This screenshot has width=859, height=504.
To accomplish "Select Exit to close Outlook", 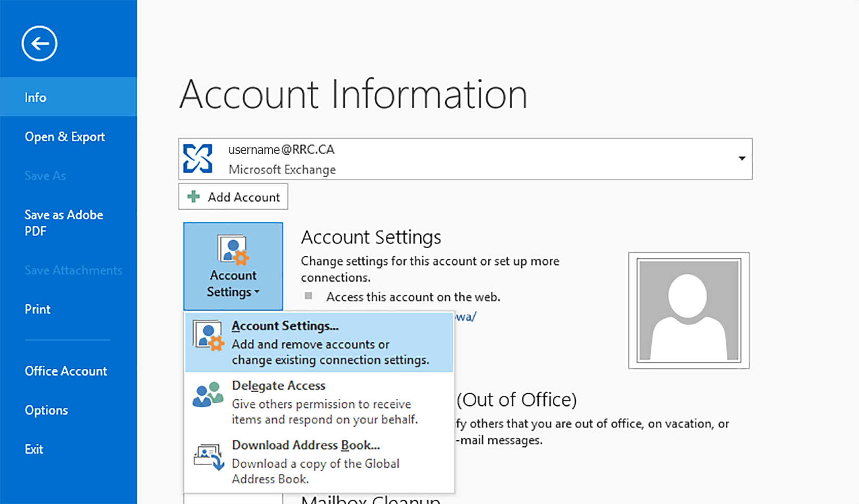I will click(x=33, y=449).
